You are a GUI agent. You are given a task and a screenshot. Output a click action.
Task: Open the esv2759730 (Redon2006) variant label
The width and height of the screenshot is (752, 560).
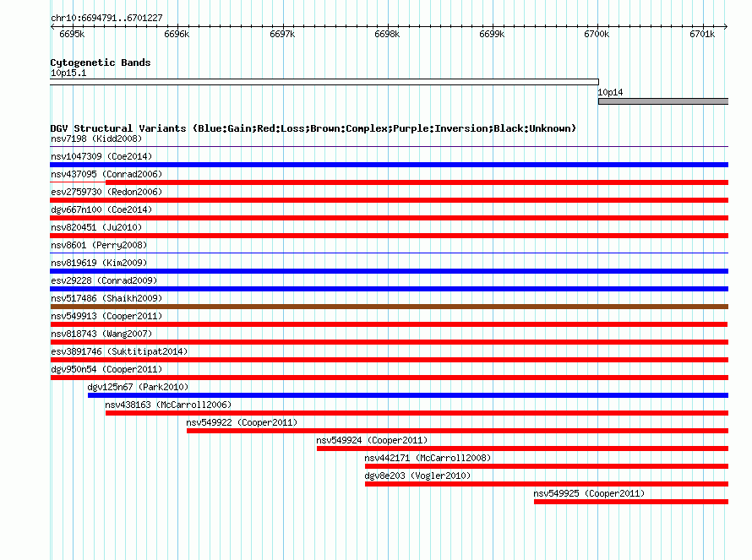106,192
